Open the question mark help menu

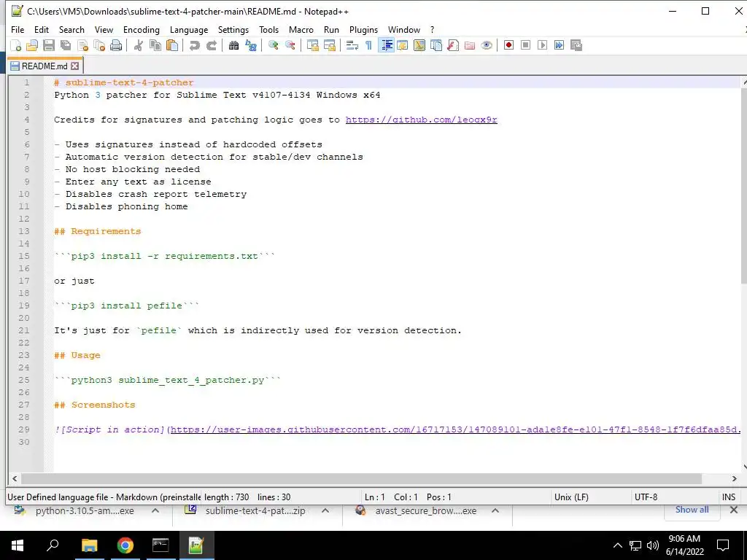(432, 29)
